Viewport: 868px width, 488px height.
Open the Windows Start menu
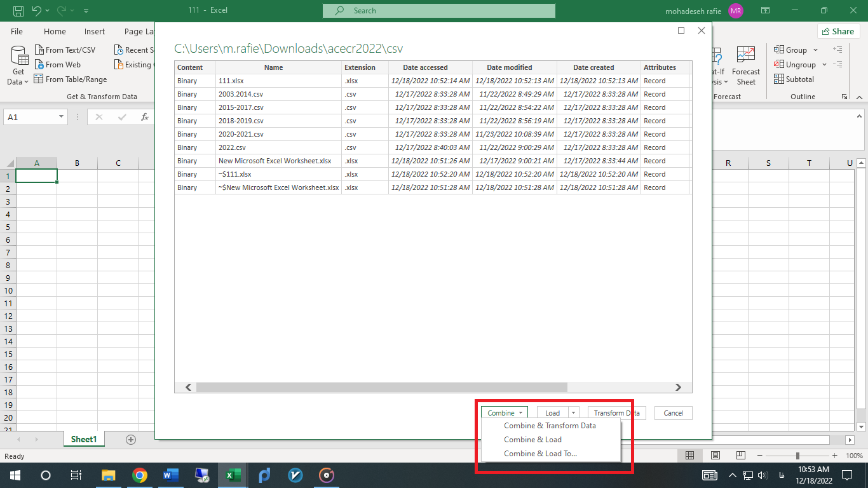coord(15,475)
